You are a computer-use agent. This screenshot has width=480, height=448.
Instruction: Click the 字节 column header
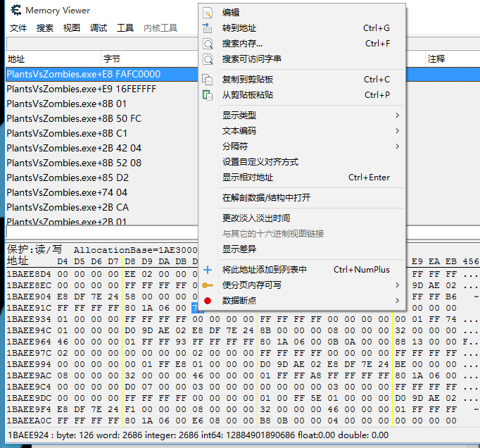point(112,59)
